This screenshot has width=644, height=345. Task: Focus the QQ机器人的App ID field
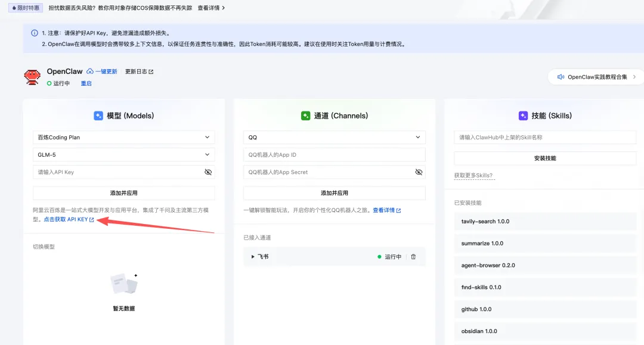pos(335,155)
